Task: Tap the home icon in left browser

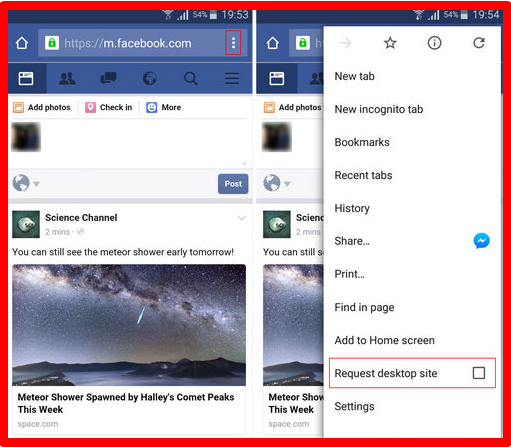Action: pos(22,43)
